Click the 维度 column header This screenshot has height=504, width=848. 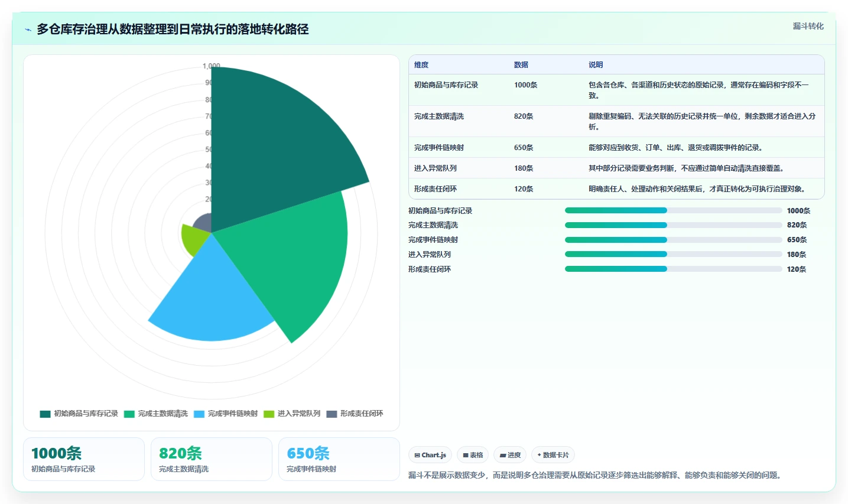pyautogui.click(x=421, y=65)
